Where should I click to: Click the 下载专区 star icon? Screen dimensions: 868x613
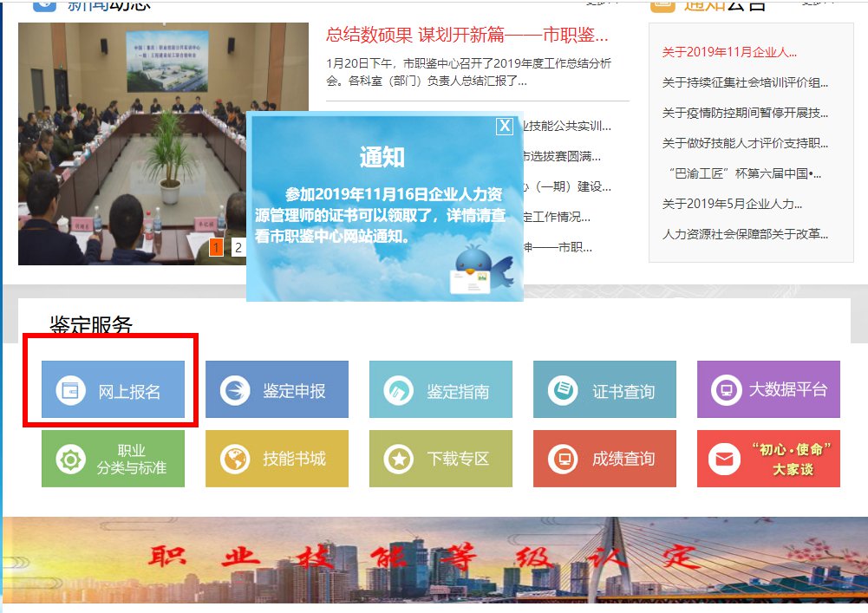399,459
